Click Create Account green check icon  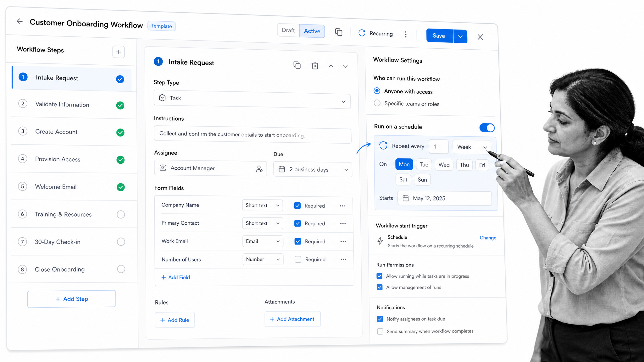pos(120,133)
